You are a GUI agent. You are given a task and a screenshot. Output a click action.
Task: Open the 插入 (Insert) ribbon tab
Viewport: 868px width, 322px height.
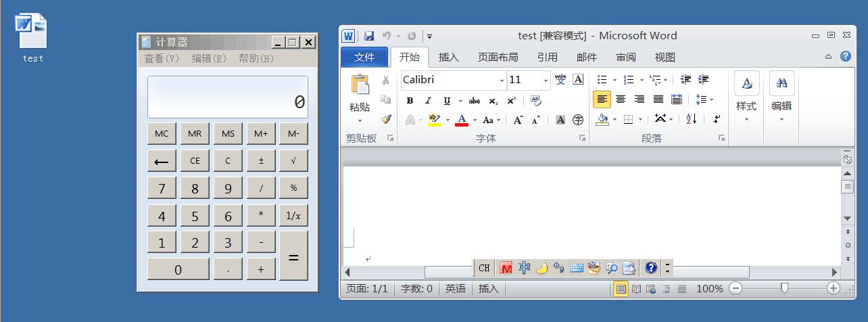pos(448,57)
